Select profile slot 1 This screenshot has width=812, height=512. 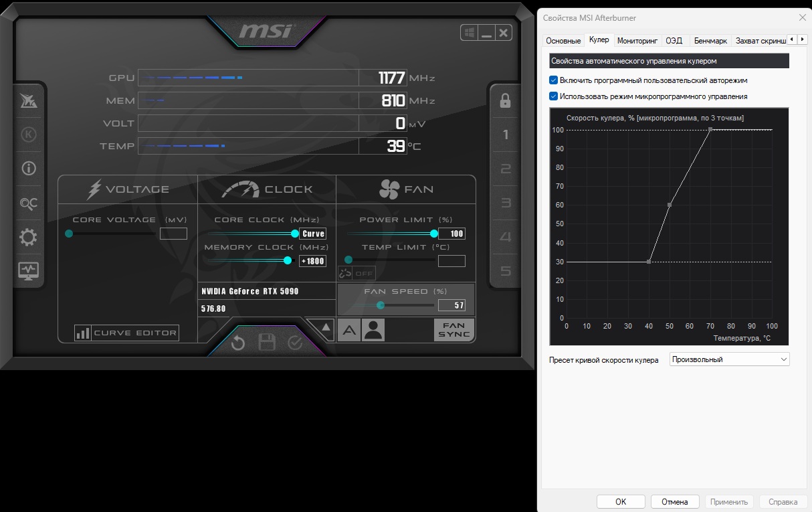tap(506, 135)
